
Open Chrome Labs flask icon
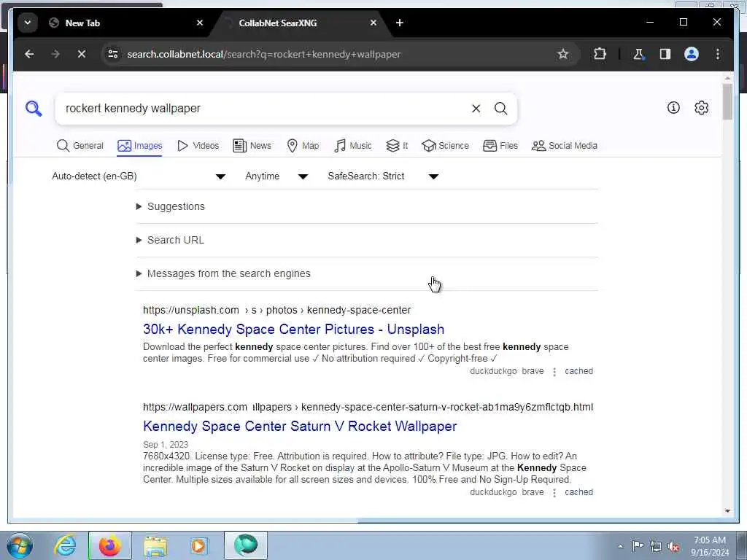638,54
